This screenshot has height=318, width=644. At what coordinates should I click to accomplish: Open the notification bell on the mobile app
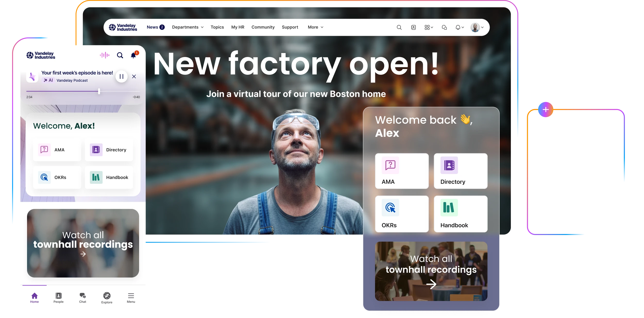point(133,55)
